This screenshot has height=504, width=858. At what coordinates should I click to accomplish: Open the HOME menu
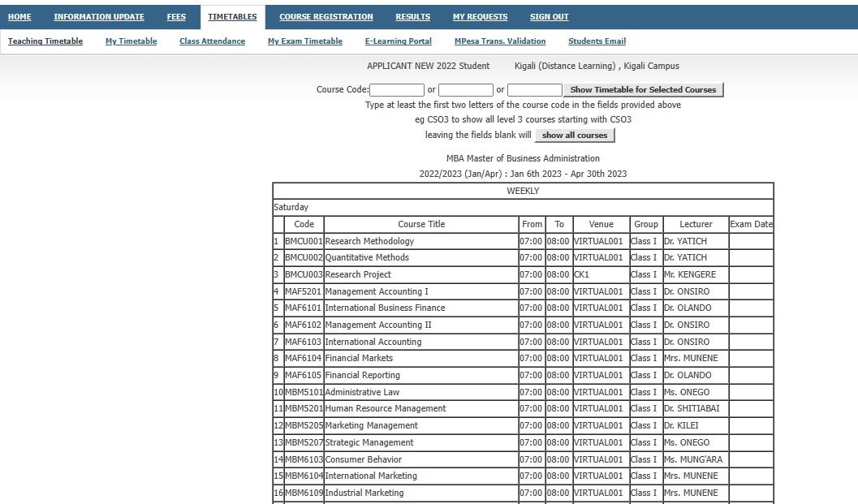pyautogui.click(x=19, y=17)
